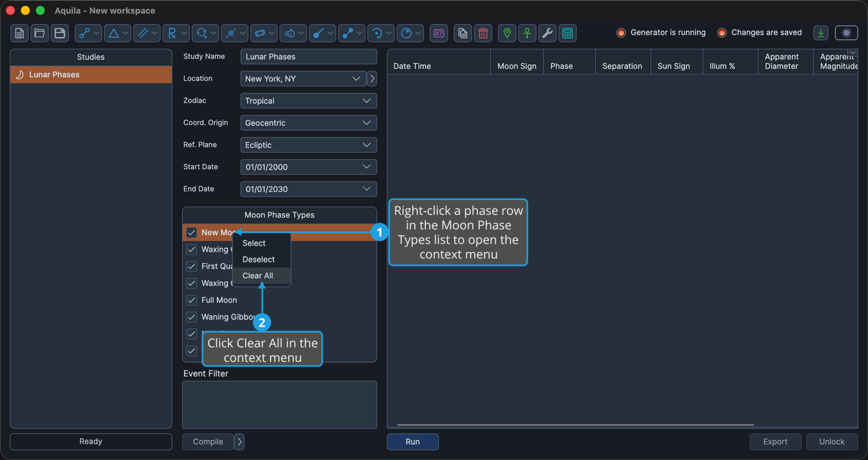868x460 pixels.
Task: Select the parallel lines tool icon
Action: 143,33
